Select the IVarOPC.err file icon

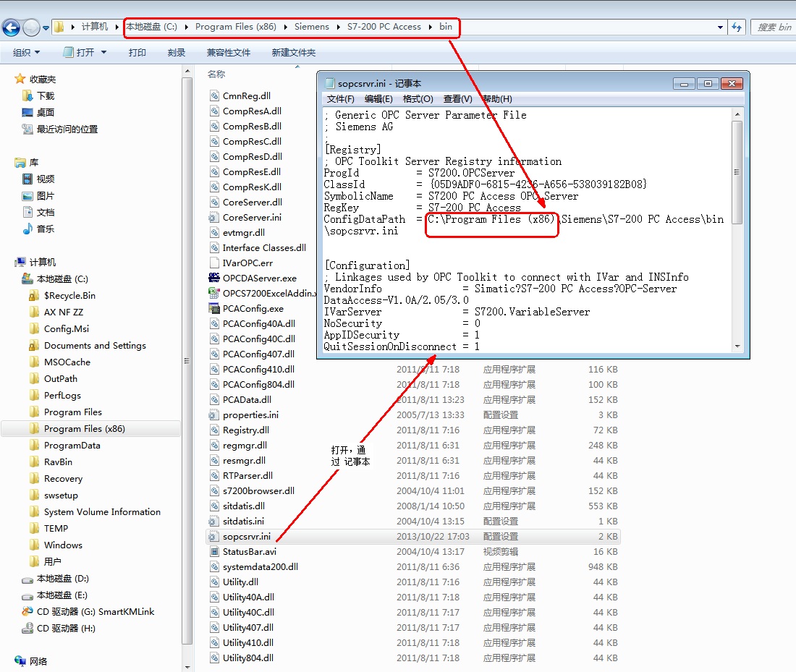click(x=213, y=263)
